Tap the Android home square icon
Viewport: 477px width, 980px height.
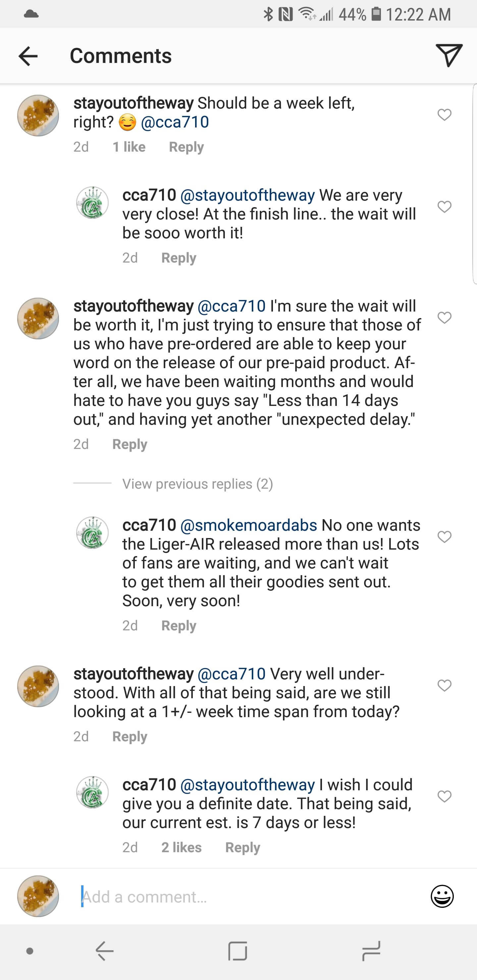(238, 951)
